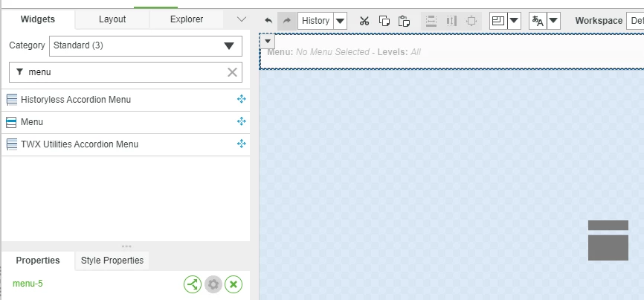Image resolution: width=644 pixels, height=300 pixels.
Task: Click the green bindings share icon
Action: [x=192, y=284]
